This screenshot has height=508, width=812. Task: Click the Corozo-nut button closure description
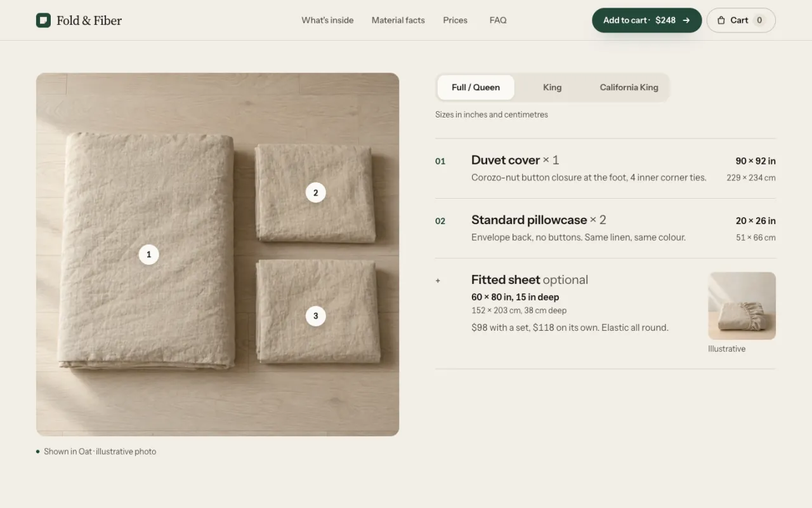tap(589, 177)
